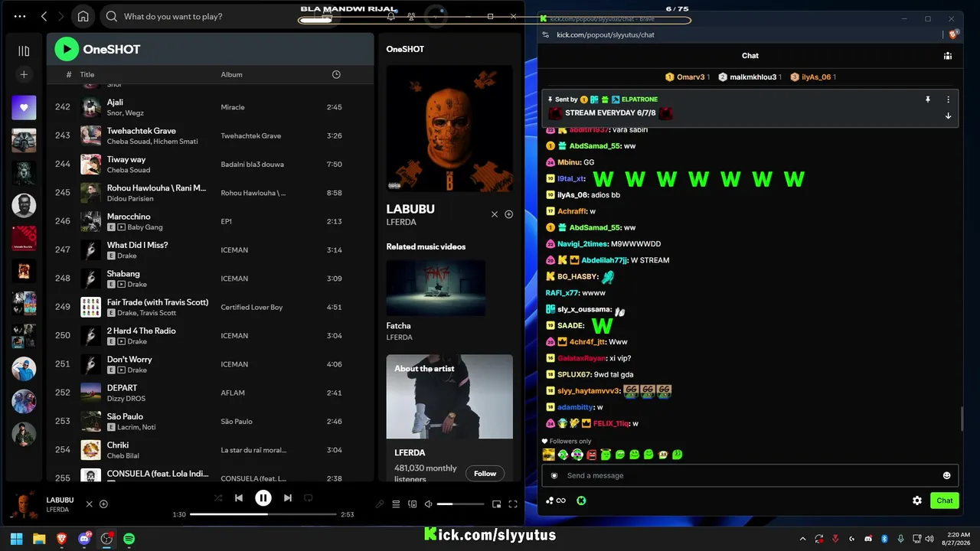Screen dimensions: 980x551
Task: Pause the current song
Action: [263, 497]
